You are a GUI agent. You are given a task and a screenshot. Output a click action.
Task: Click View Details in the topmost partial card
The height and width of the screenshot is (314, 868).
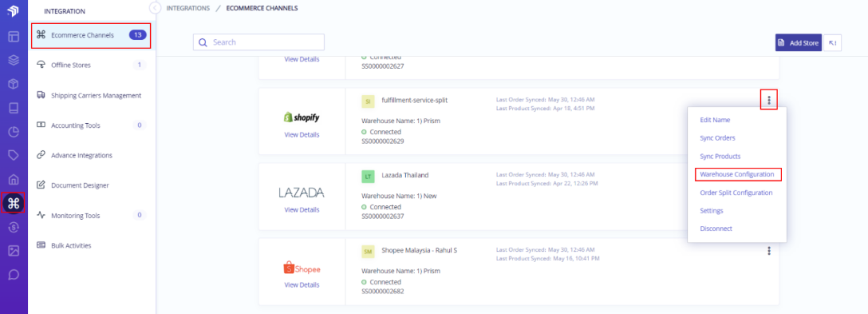pos(302,59)
